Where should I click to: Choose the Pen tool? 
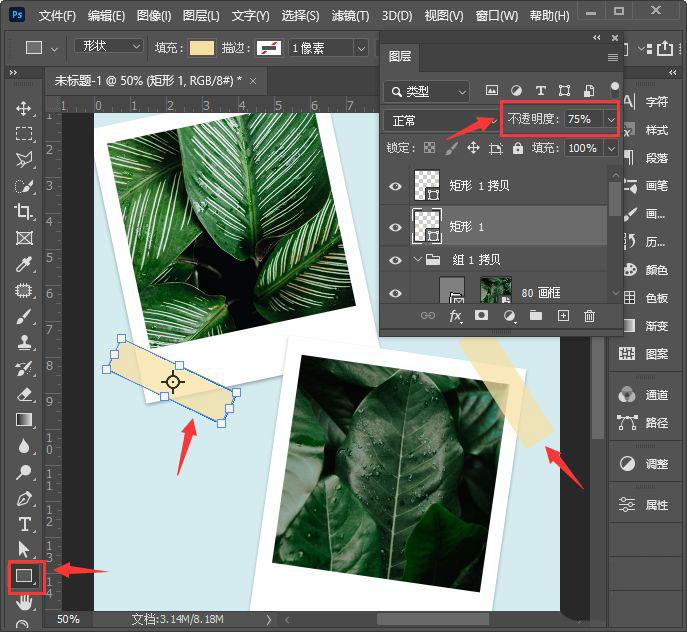click(24, 498)
